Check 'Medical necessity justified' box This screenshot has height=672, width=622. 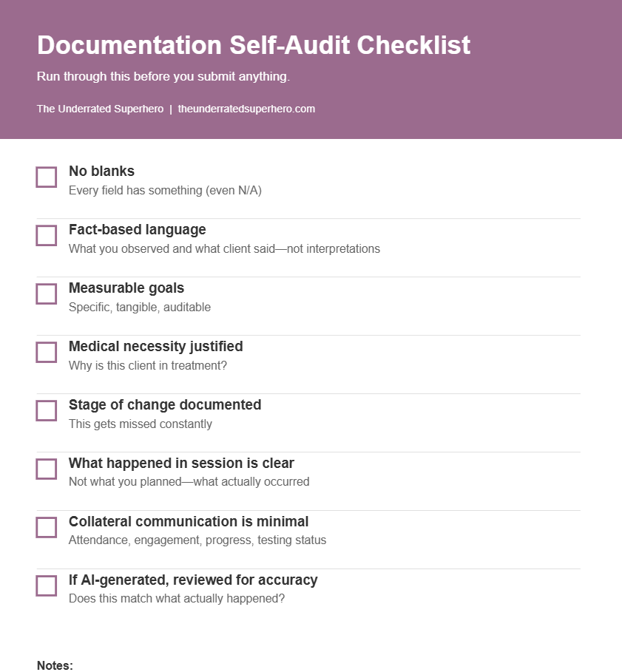tap(47, 353)
